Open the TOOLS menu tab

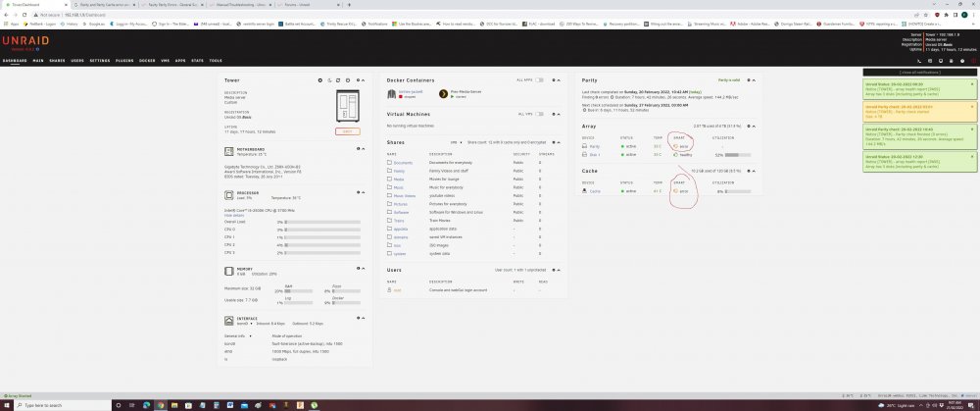pos(216,61)
